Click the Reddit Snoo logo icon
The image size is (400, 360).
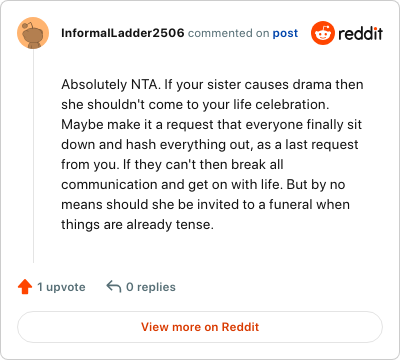click(323, 33)
